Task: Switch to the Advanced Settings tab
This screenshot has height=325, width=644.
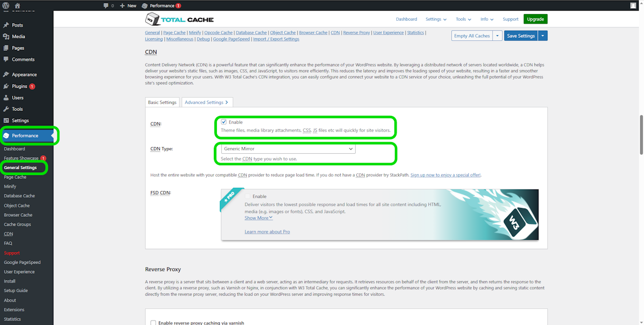Action: coord(207,102)
